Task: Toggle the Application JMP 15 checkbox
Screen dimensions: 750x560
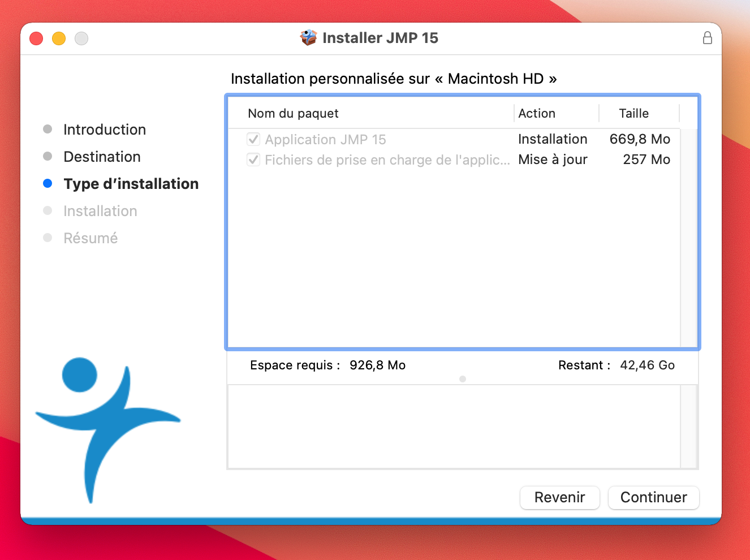Action: tap(253, 139)
